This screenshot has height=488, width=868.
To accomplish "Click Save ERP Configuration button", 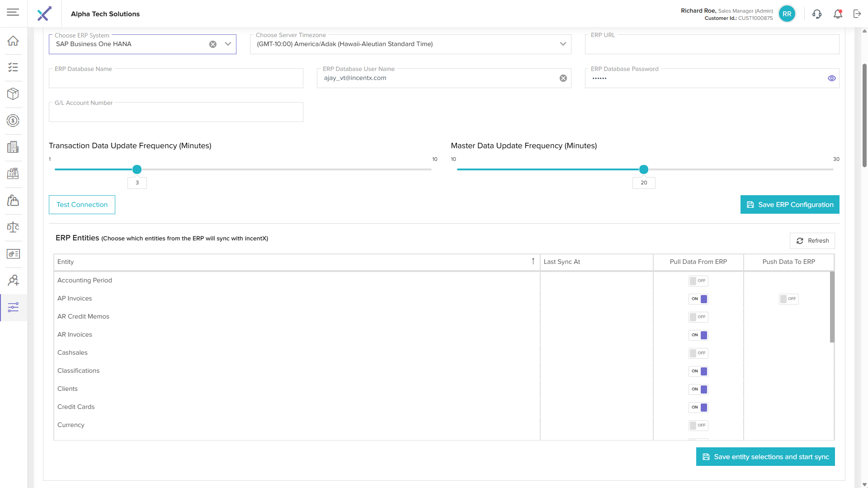I will click(x=789, y=205).
